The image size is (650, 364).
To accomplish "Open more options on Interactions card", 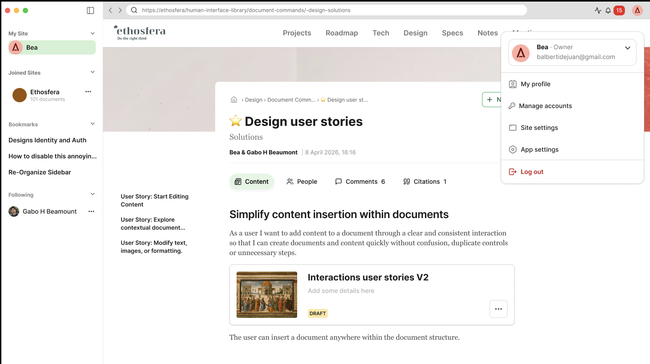I will click(498, 309).
